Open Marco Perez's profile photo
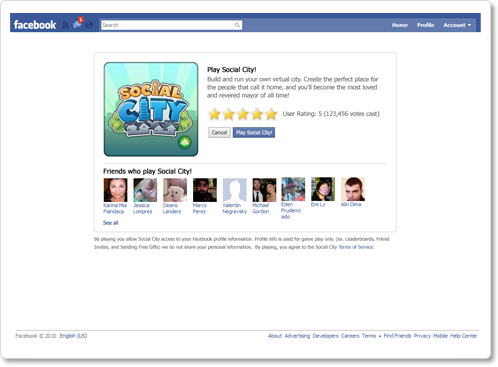This screenshot has width=498, height=367. click(x=205, y=190)
